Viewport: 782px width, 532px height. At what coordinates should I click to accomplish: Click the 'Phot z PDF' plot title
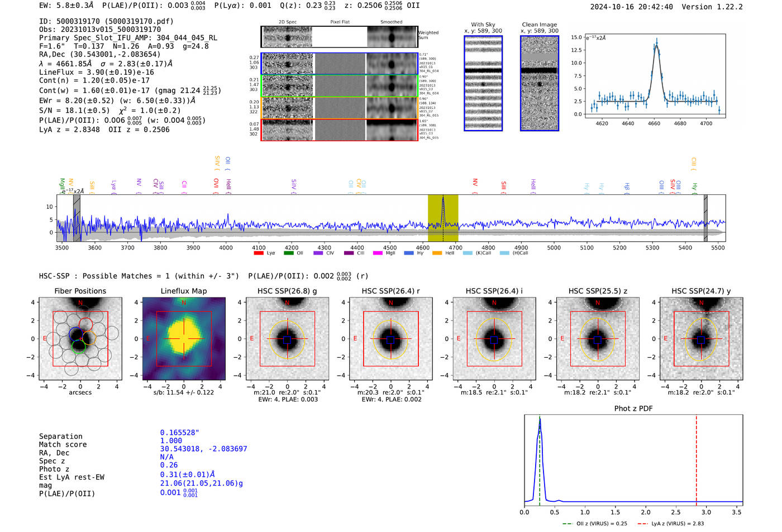click(x=633, y=409)
